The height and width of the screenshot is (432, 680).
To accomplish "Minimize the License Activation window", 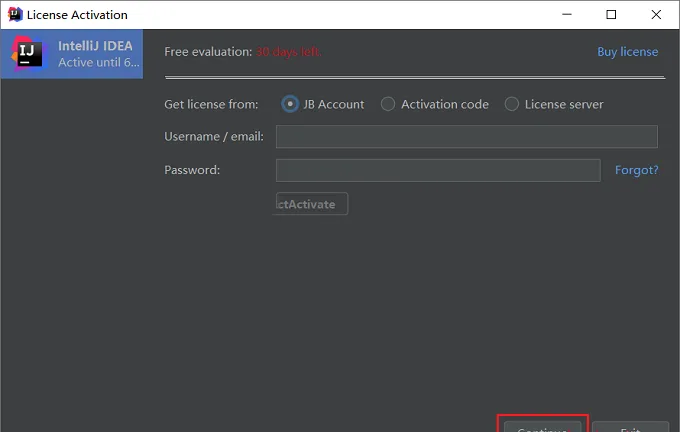I will coord(567,14).
